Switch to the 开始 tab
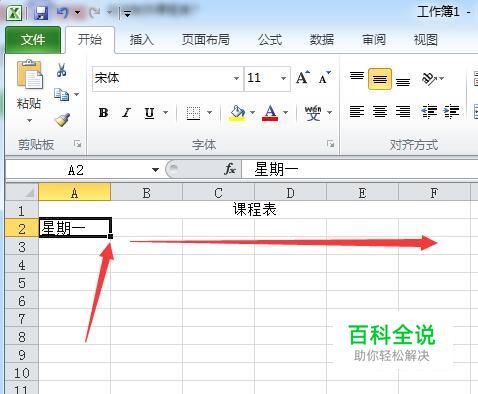This screenshot has height=394, width=478. tap(90, 40)
